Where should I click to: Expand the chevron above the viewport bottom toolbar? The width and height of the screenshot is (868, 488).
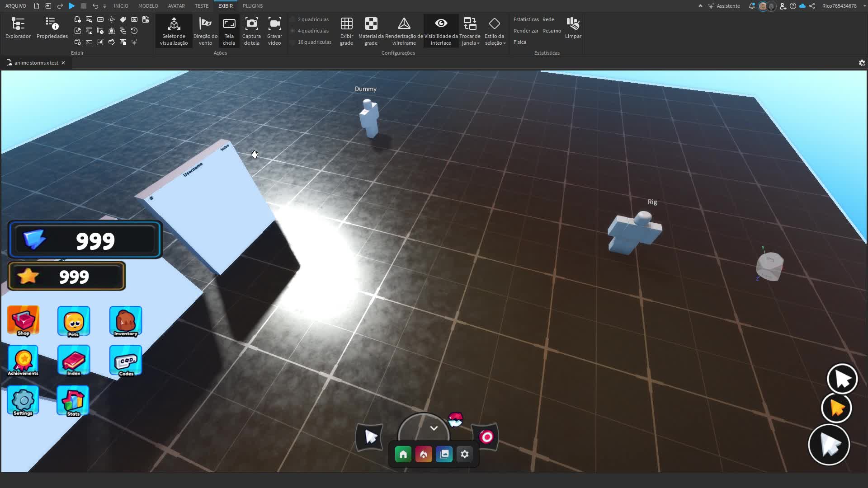(434, 428)
